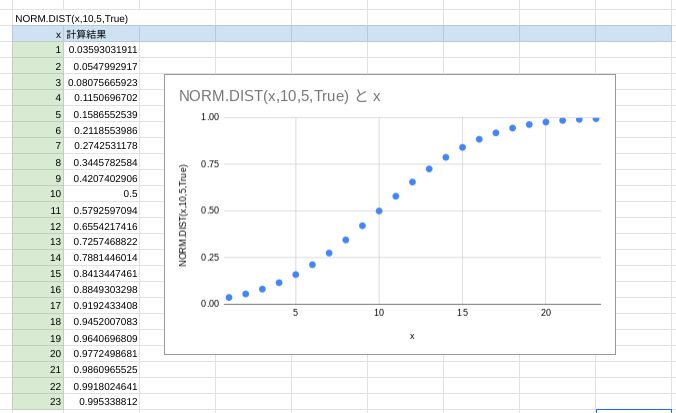Select the cell with value 0.0547992917
This screenshot has width=676, height=413.
[102, 66]
